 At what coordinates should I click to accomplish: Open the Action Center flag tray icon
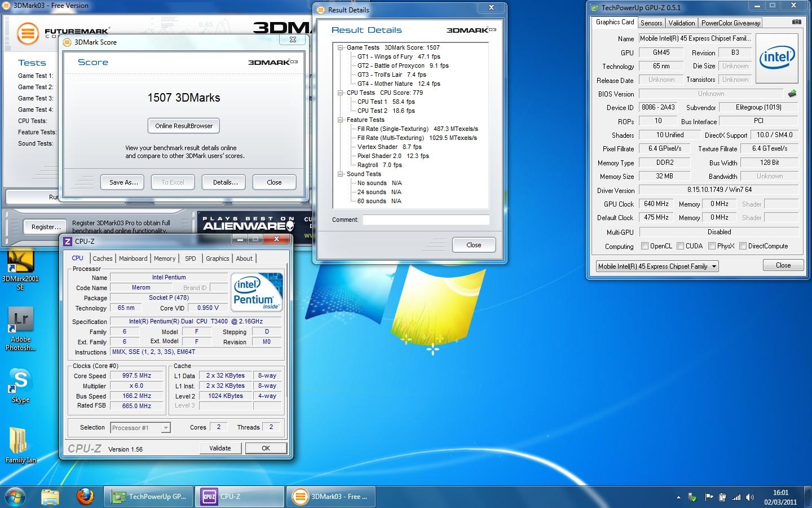(x=708, y=497)
